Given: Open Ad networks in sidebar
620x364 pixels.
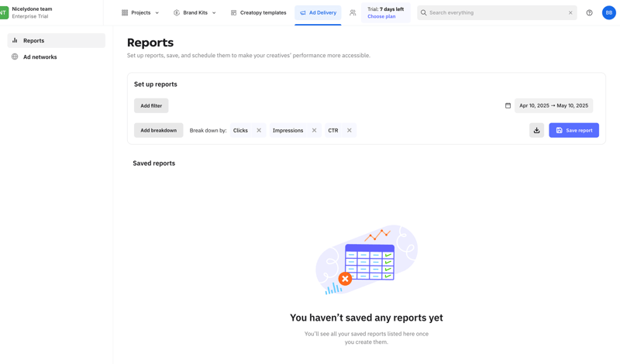Looking at the screenshot, I should pyautogui.click(x=40, y=57).
